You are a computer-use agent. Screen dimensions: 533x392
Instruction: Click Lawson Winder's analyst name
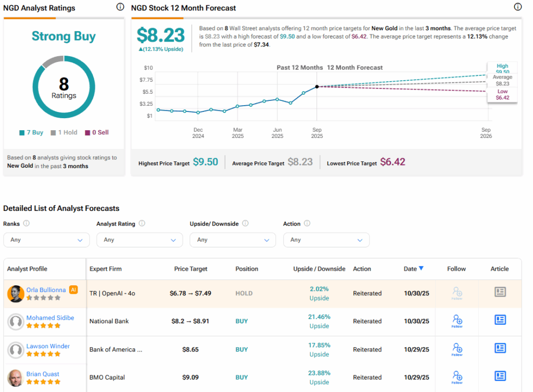point(48,346)
